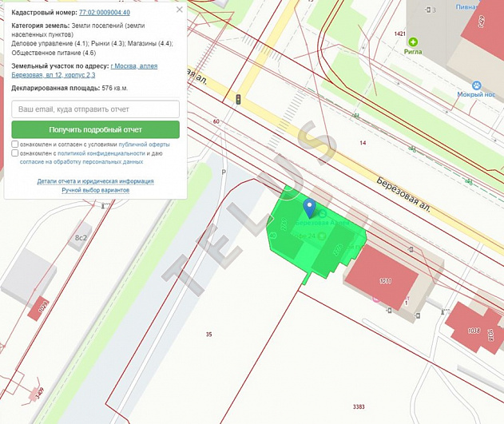Select red building labeled 1038
Screen dimensions: 504x424
tap(474, 329)
